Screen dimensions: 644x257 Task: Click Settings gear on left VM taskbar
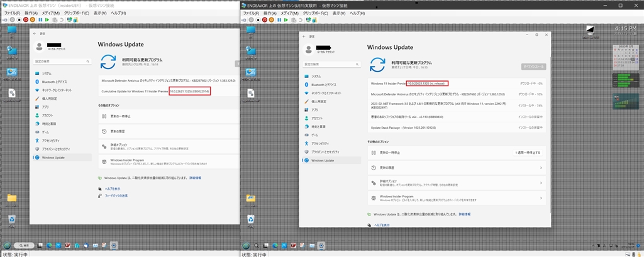(x=114, y=246)
